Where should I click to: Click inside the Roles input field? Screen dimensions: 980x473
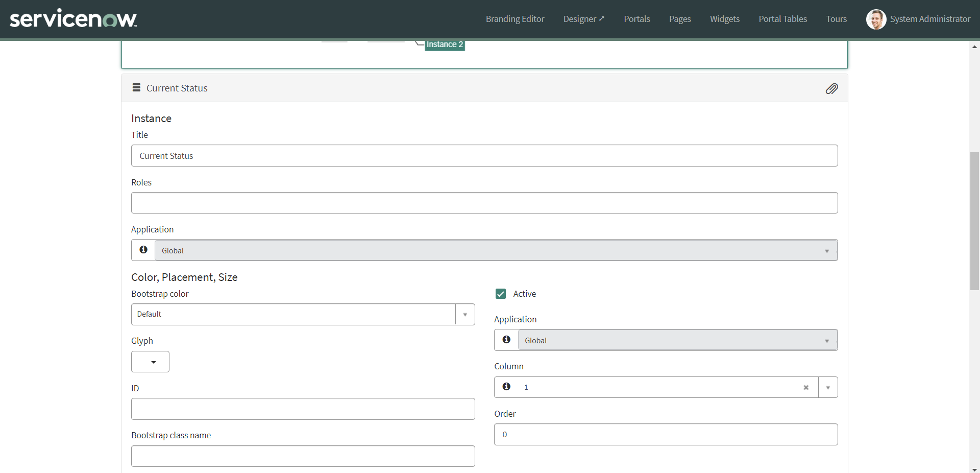pyautogui.click(x=484, y=203)
